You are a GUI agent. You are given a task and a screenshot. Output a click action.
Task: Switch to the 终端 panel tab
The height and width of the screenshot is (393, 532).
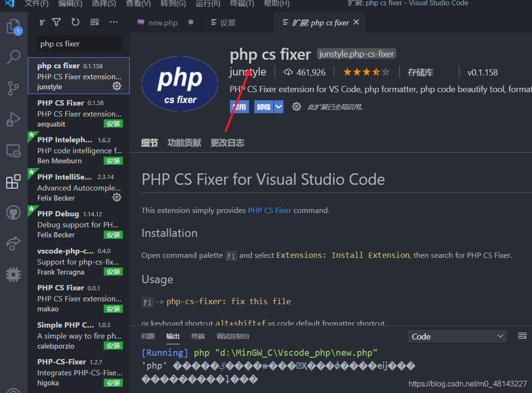click(198, 336)
